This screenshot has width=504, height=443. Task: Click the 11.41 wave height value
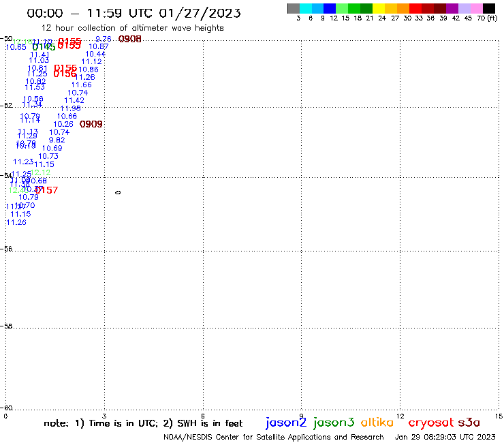coord(40,55)
